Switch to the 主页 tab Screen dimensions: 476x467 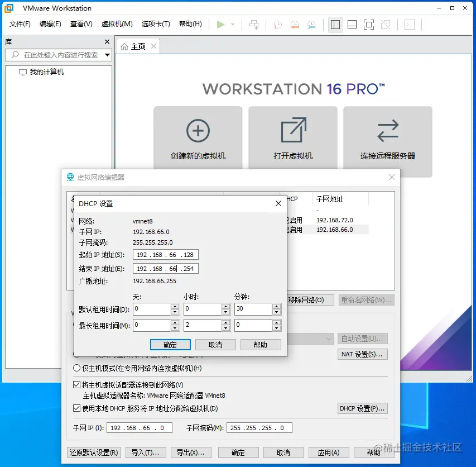137,46
